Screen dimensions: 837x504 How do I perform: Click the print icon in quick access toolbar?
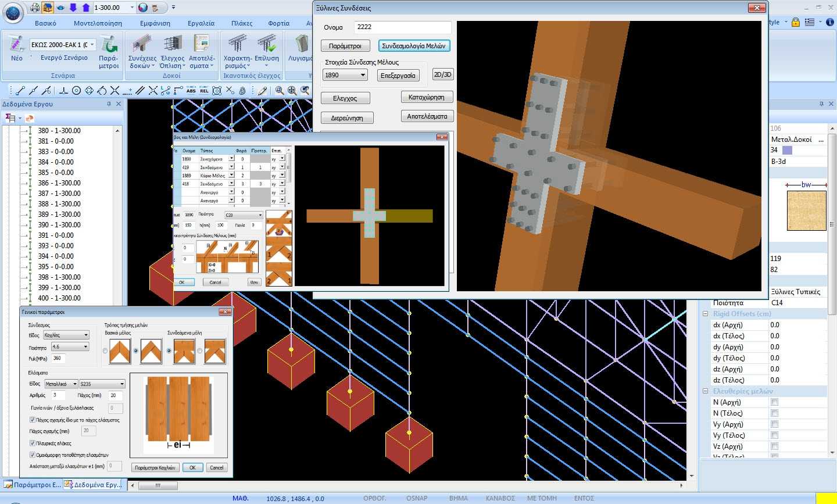[x=35, y=8]
